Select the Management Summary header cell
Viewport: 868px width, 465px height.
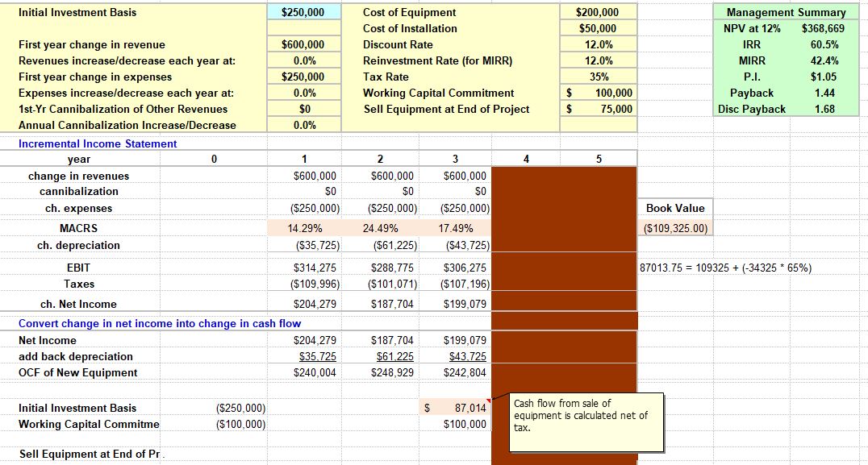pos(786,12)
